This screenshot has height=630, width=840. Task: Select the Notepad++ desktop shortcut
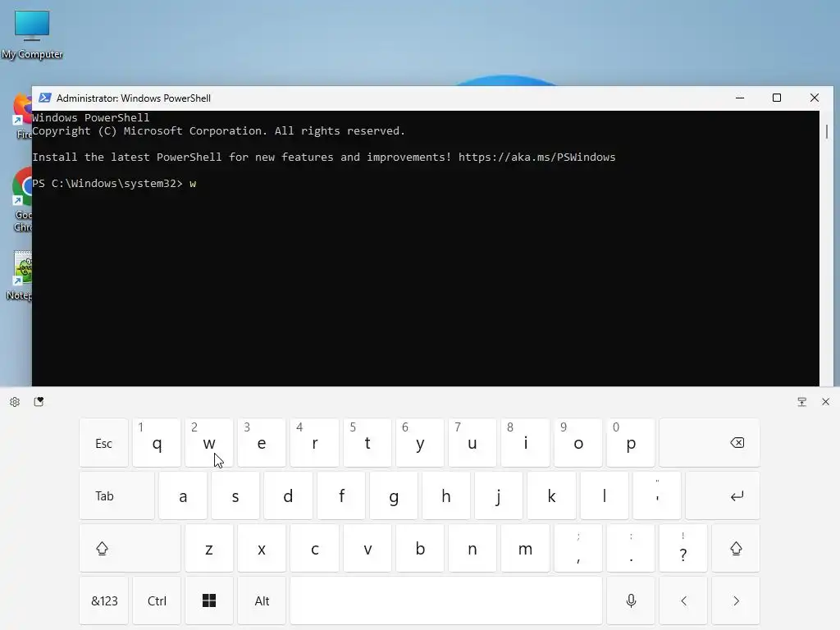(x=21, y=276)
